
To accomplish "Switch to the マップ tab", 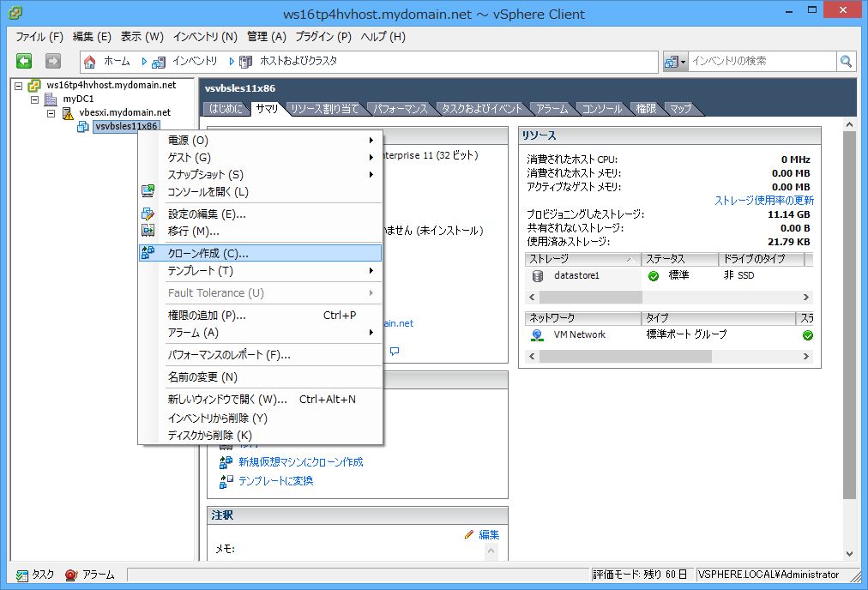I will 680,109.
